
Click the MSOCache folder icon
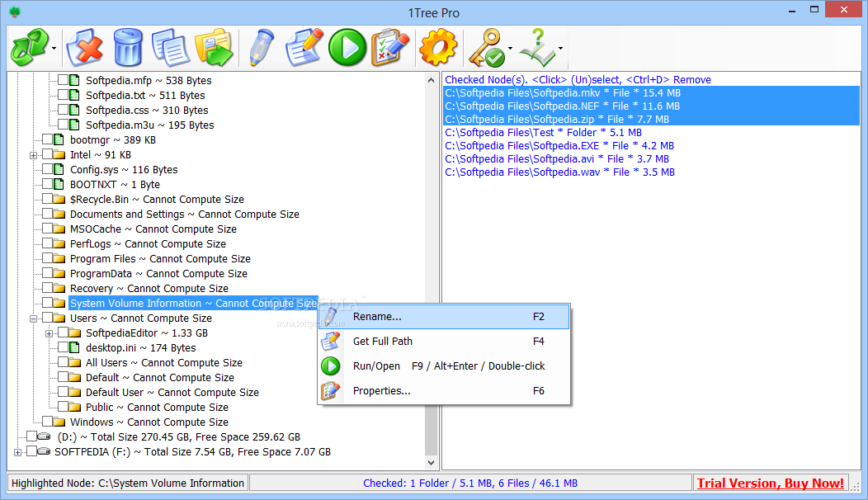pyautogui.click(x=59, y=229)
